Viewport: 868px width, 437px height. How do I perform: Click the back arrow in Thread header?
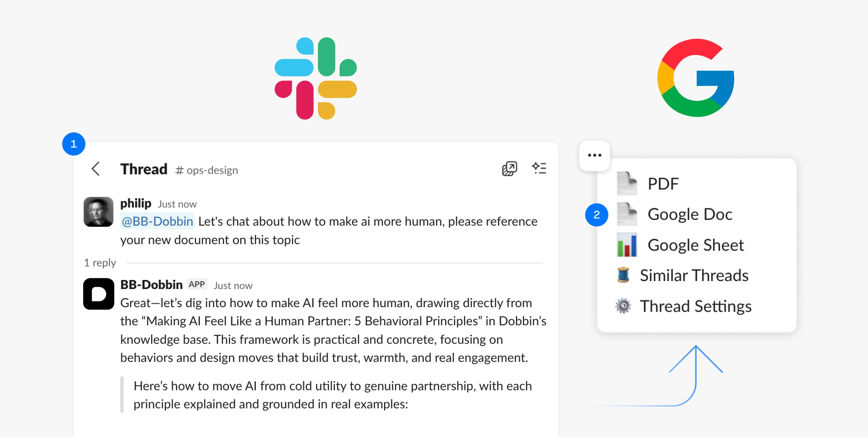(x=95, y=169)
